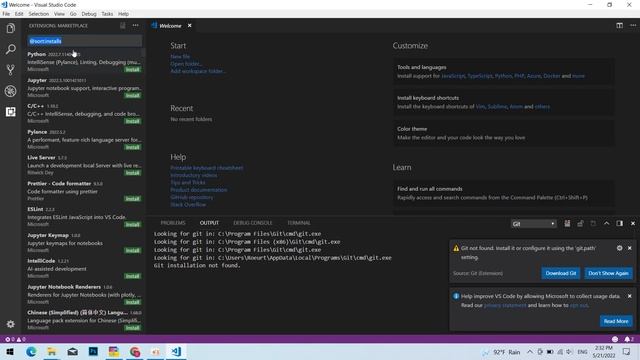Open the Debug menu
Viewport: 640px width, 360px height.
(x=89, y=13)
